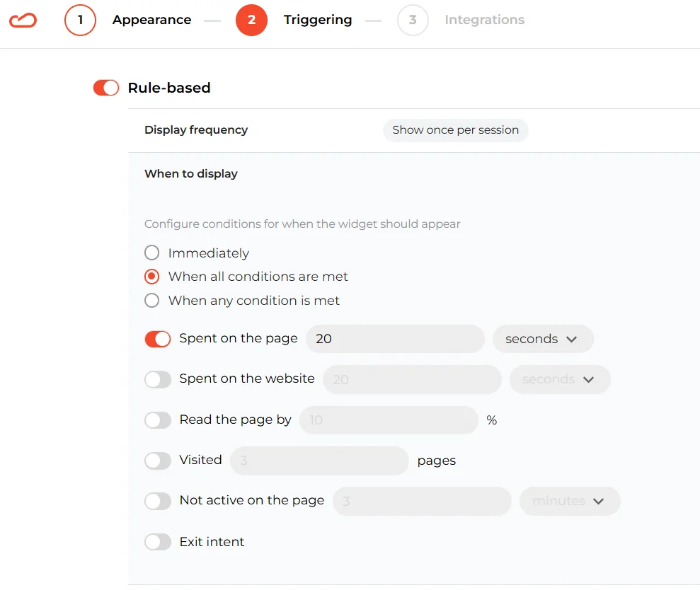Image resolution: width=700 pixels, height=590 pixels.
Task: Open minutes dropdown for Not active
Action: pyautogui.click(x=569, y=501)
